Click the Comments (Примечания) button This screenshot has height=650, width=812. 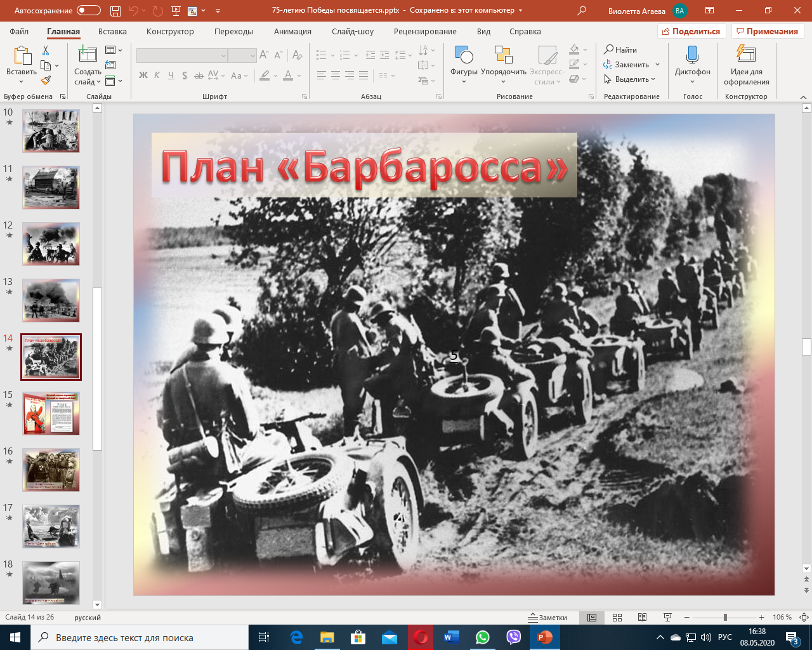(x=768, y=31)
